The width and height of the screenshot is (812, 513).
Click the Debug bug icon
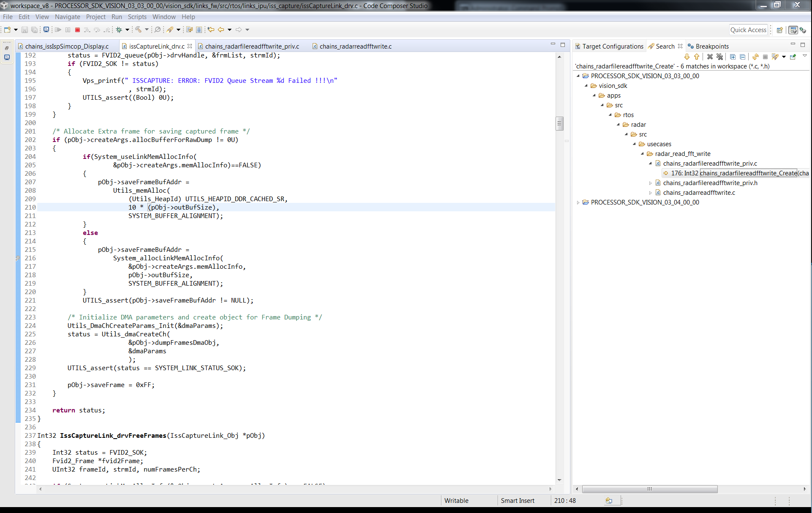tap(119, 30)
